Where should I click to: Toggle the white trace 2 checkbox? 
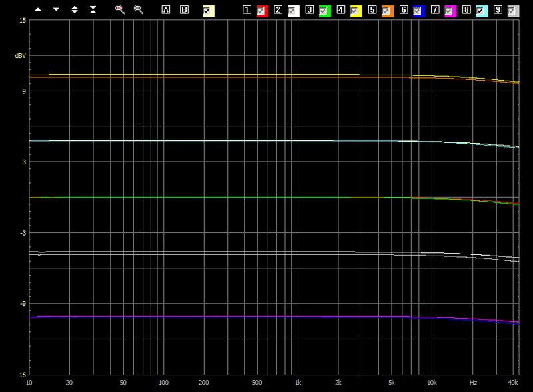click(293, 11)
